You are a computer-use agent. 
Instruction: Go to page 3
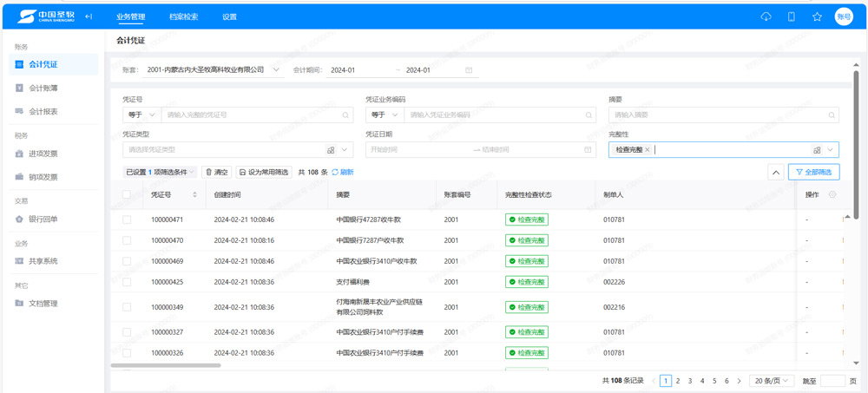(690, 381)
